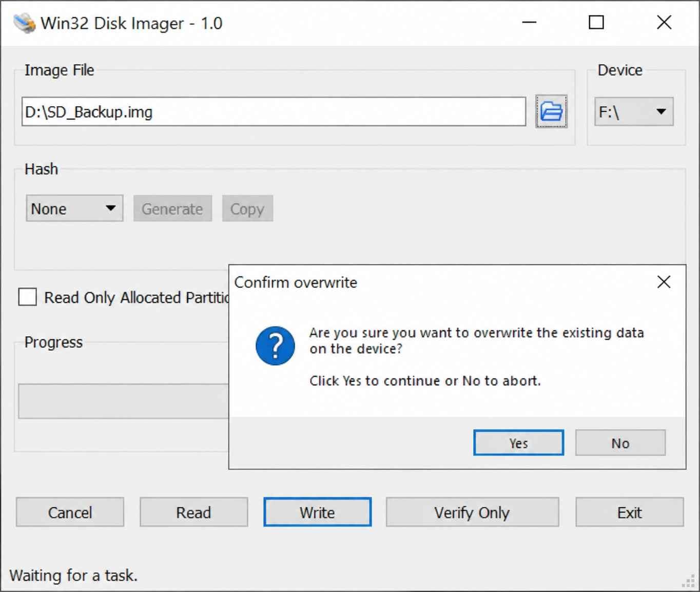
Task: Confirm overwrite by clicking Yes
Action: pos(518,443)
